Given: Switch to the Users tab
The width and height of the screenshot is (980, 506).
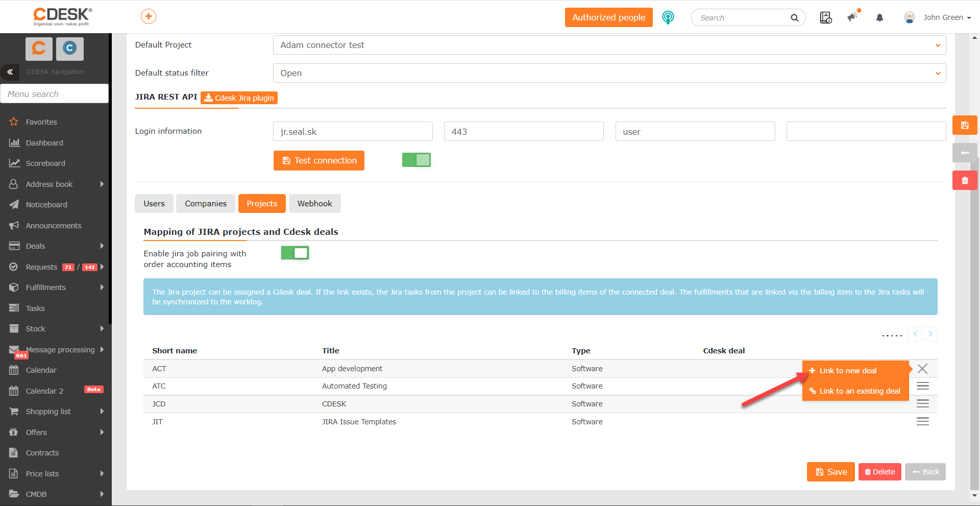Looking at the screenshot, I should tap(154, 204).
